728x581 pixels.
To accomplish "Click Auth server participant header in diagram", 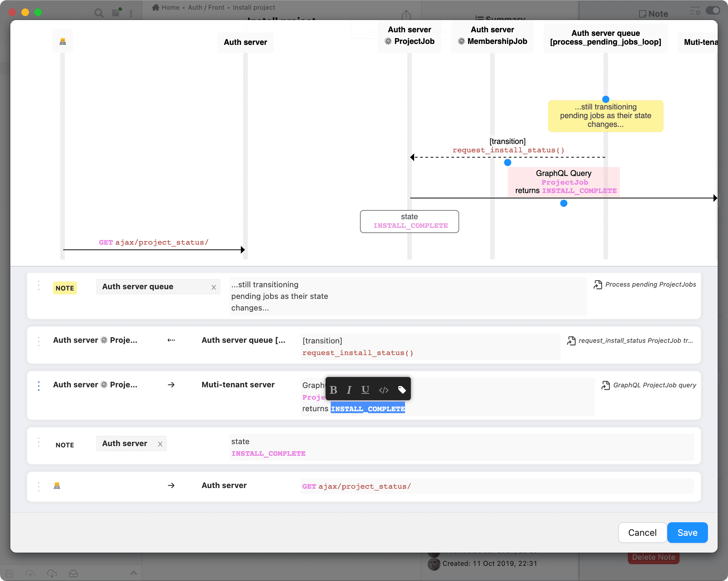I will coord(245,42).
